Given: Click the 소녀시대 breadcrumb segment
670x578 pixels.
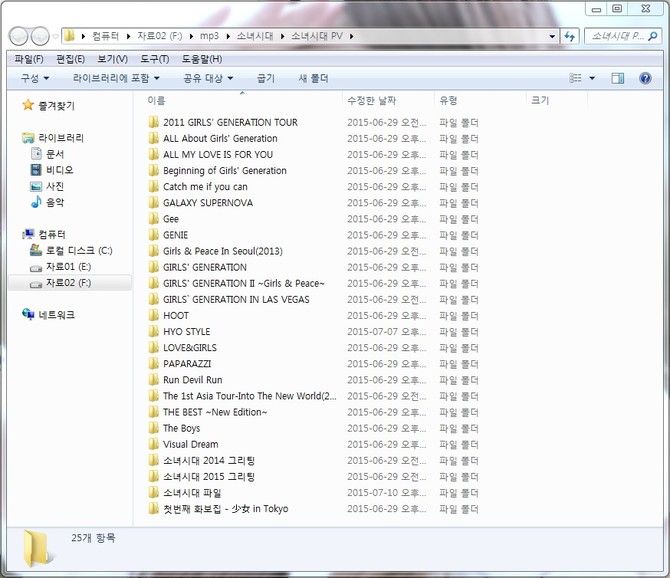Looking at the screenshot, I should coord(255,36).
